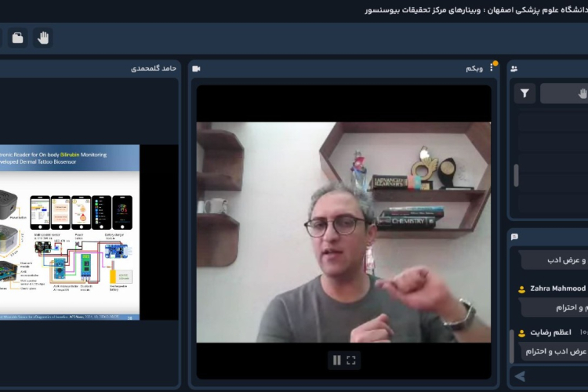The image size is (588, 392).
Task: Expand the webcam video to fullscreen
Action: pyautogui.click(x=351, y=360)
